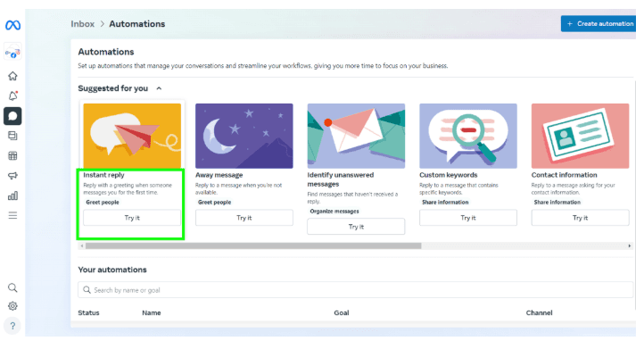Open the Inbox chat bubble icon
This screenshot has height=341, width=644.
click(x=12, y=116)
